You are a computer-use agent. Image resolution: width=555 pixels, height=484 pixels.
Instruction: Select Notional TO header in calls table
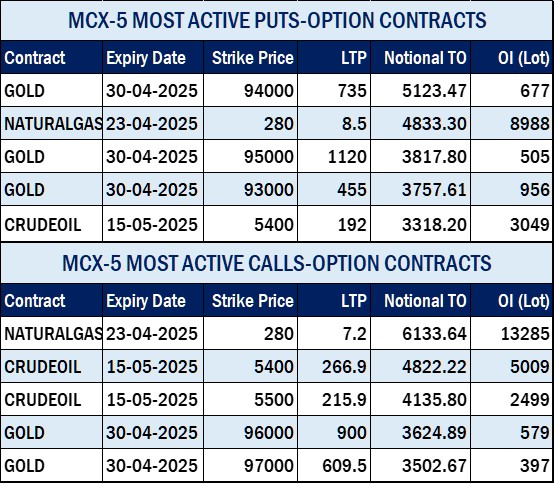click(x=425, y=301)
